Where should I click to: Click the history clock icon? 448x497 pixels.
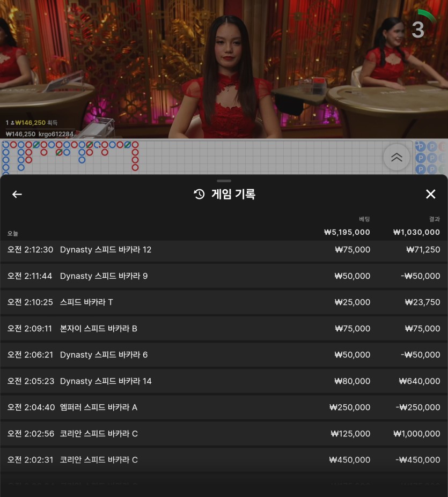pos(199,194)
